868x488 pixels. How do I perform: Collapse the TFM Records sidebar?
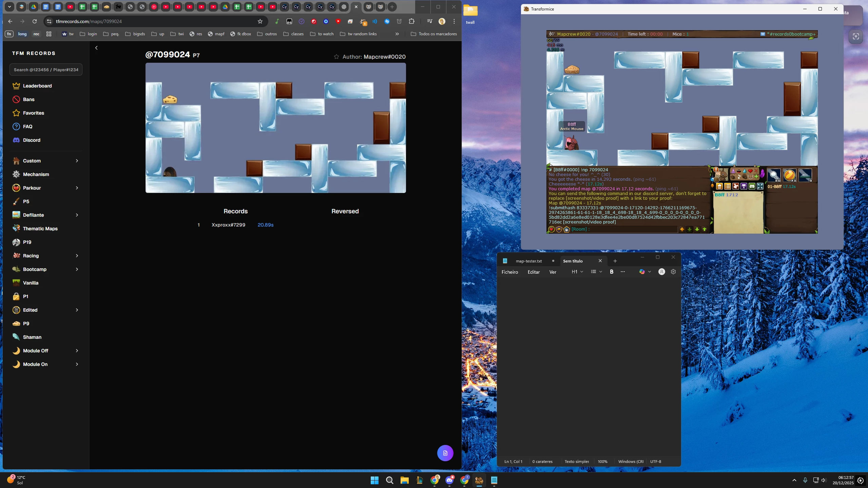pos(96,48)
